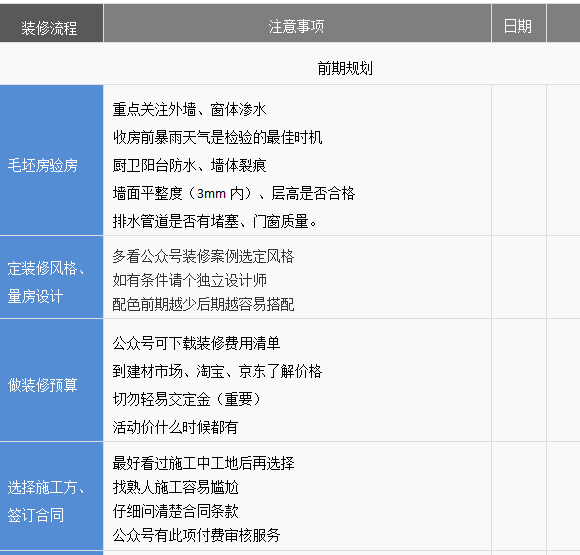Click the empty 日期 cell beside 选择施工方

coord(519,496)
